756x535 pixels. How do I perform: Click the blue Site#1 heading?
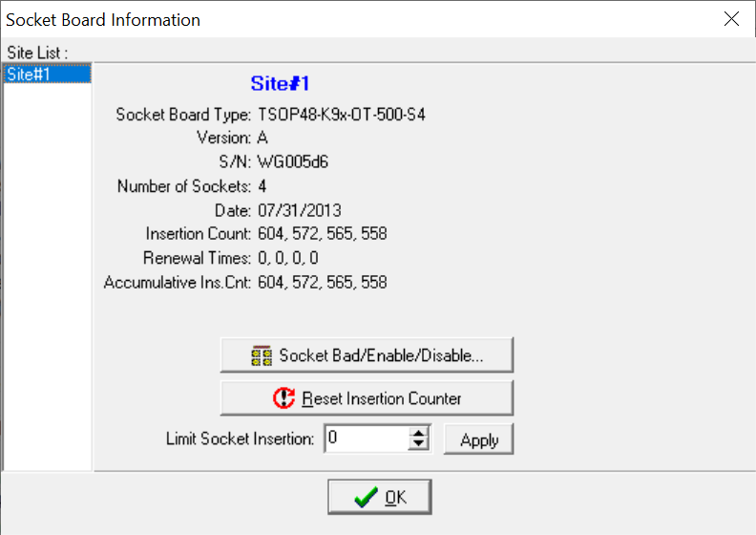[280, 83]
